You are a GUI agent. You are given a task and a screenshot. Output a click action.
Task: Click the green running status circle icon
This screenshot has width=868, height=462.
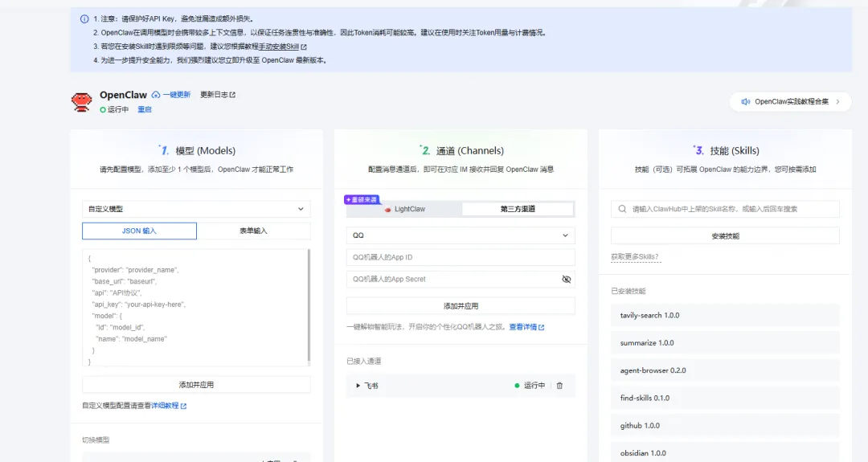click(102, 109)
